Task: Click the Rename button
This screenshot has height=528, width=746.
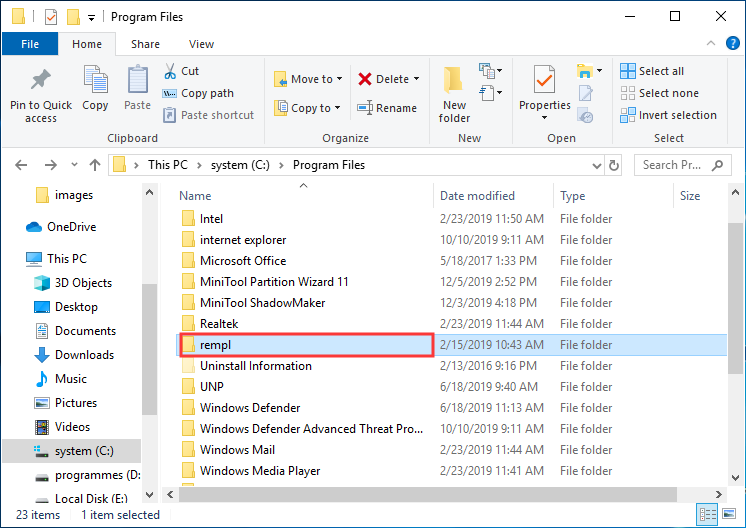Action: (387, 108)
